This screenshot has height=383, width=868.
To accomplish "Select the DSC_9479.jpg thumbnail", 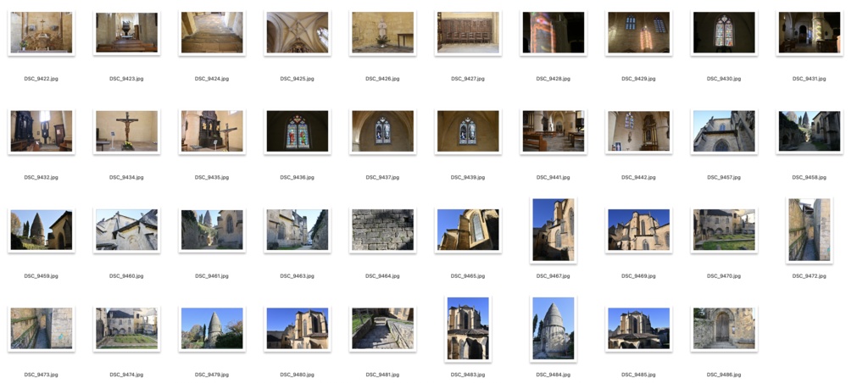I will pos(211,328).
